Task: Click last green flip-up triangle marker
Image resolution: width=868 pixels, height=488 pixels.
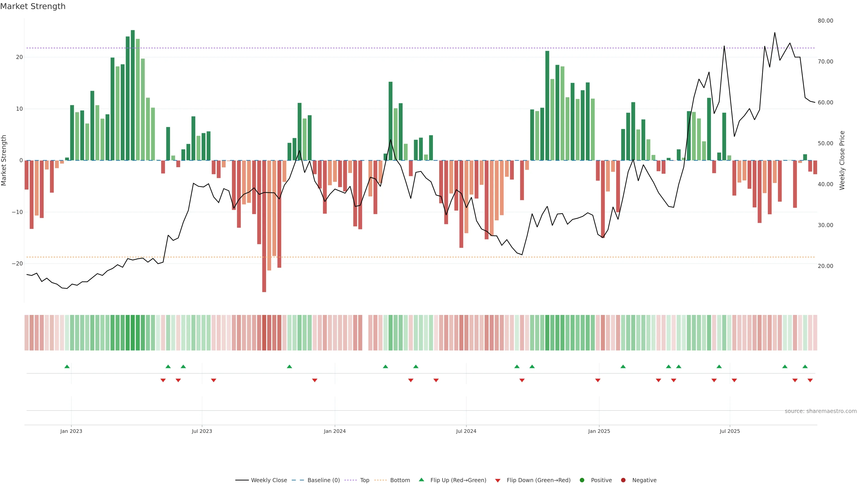Action: pyautogui.click(x=805, y=366)
